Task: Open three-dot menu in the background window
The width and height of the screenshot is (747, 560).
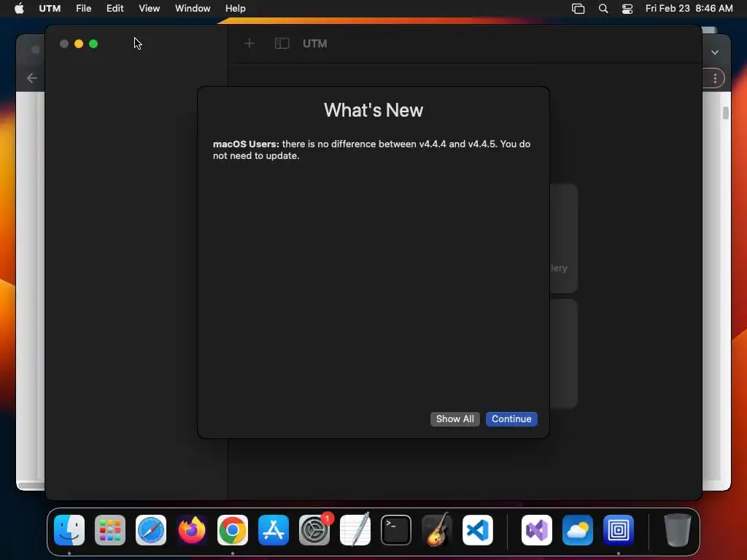Action: pyautogui.click(x=715, y=79)
